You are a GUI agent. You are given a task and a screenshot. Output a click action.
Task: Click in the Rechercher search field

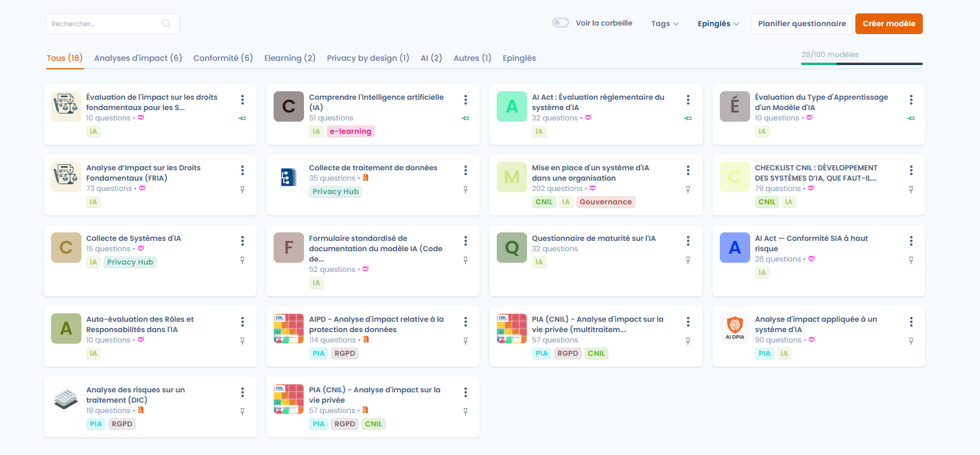click(103, 24)
